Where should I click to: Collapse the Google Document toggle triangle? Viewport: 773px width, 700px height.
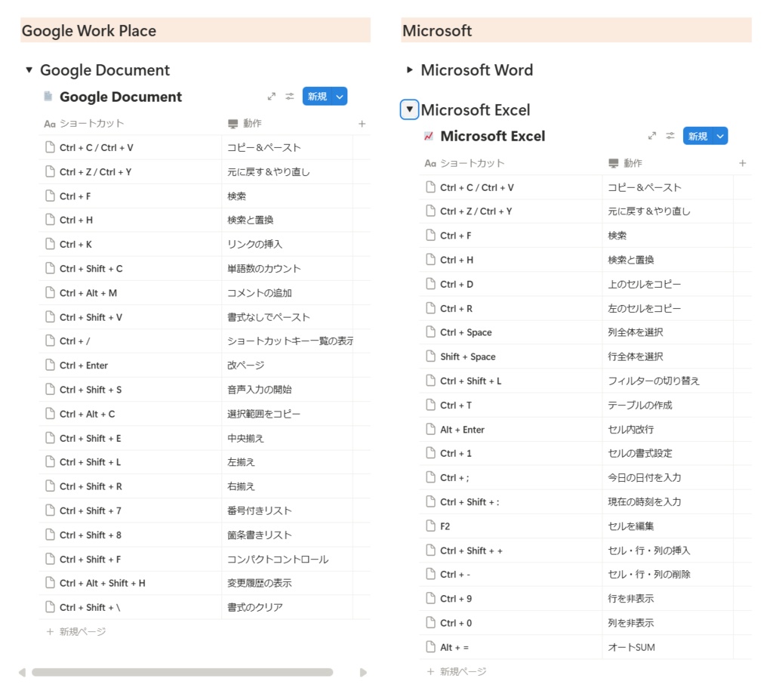28,69
